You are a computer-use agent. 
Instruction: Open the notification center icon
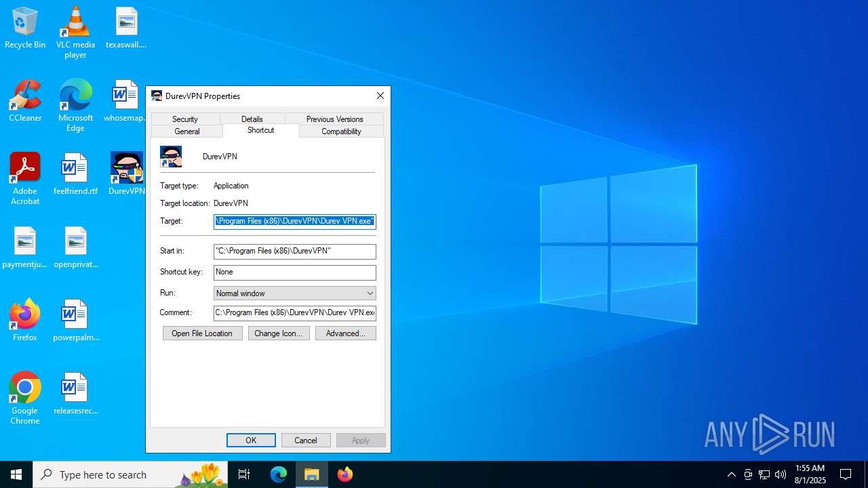pos(846,474)
